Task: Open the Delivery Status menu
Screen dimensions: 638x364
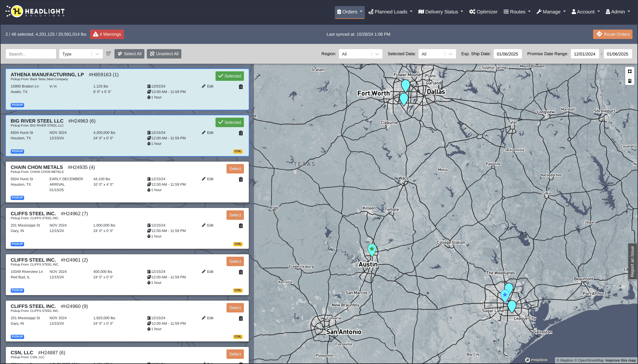Action: pyautogui.click(x=440, y=12)
